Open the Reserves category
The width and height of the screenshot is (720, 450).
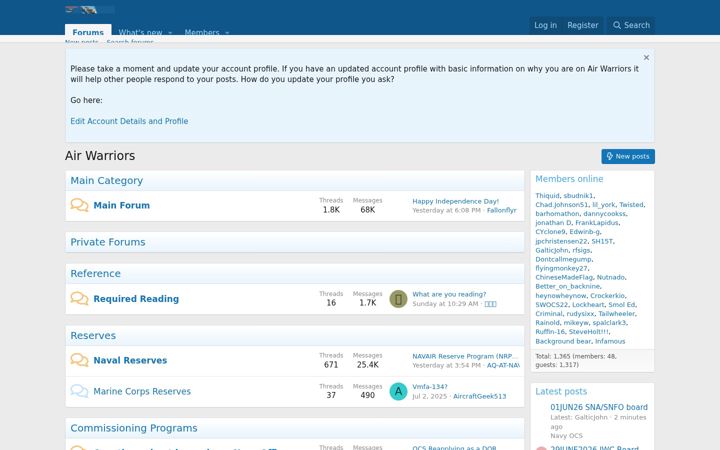click(x=93, y=335)
